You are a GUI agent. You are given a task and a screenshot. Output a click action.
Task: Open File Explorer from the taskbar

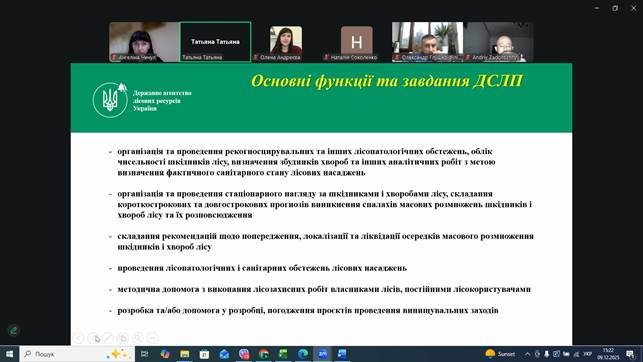pos(185,354)
